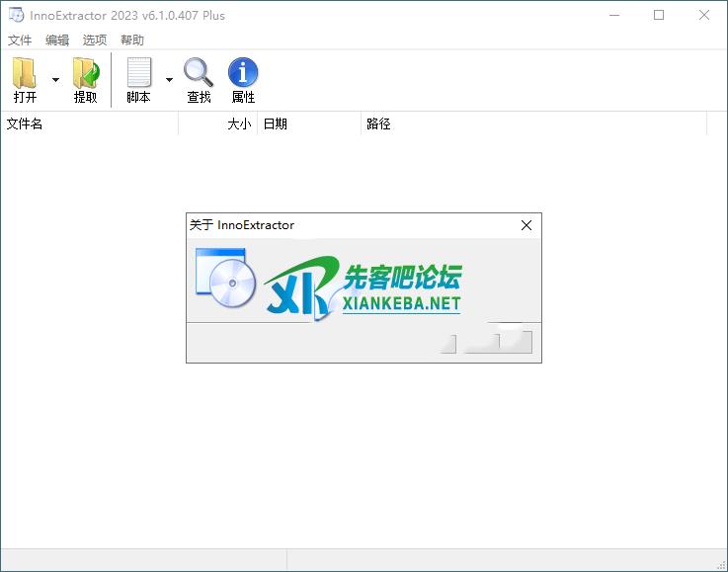Open the 文件 (File) menu

point(20,41)
